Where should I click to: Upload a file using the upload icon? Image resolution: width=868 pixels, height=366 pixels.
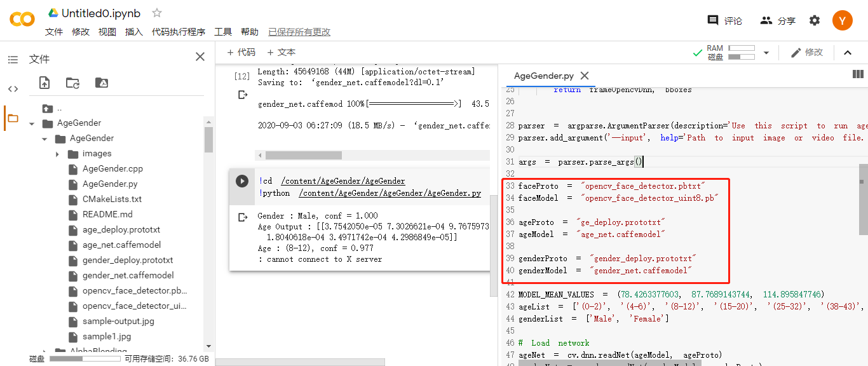point(44,83)
